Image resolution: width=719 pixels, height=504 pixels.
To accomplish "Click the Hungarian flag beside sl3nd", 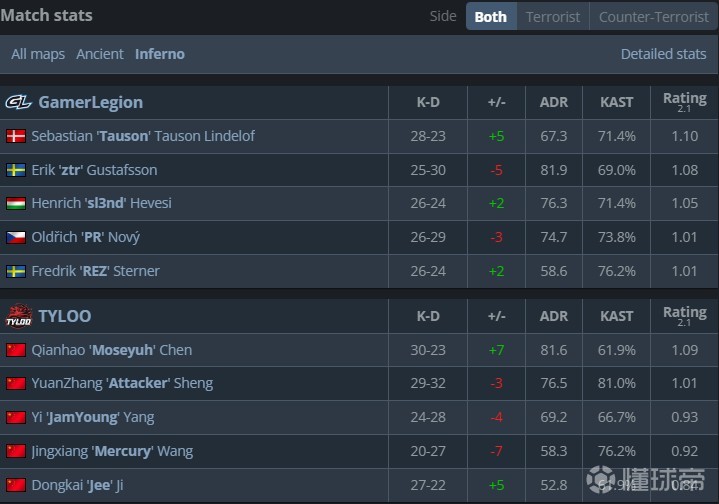I will tap(16, 203).
